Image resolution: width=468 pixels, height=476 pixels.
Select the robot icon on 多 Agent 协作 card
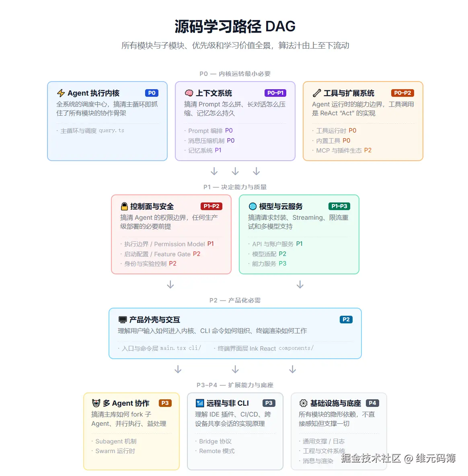click(x=95, y=403)
